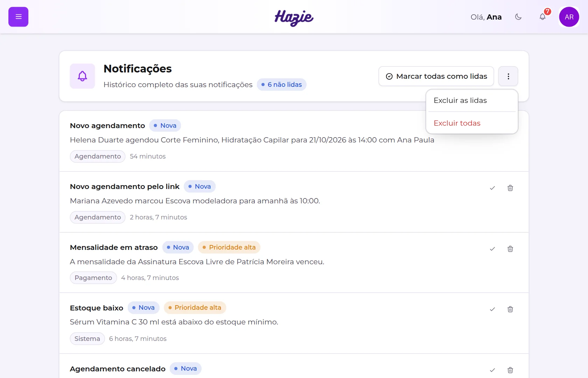Click Prioridade alta badge on Estoque baixo
Screen dimensions: 588x378
[195, 308]
